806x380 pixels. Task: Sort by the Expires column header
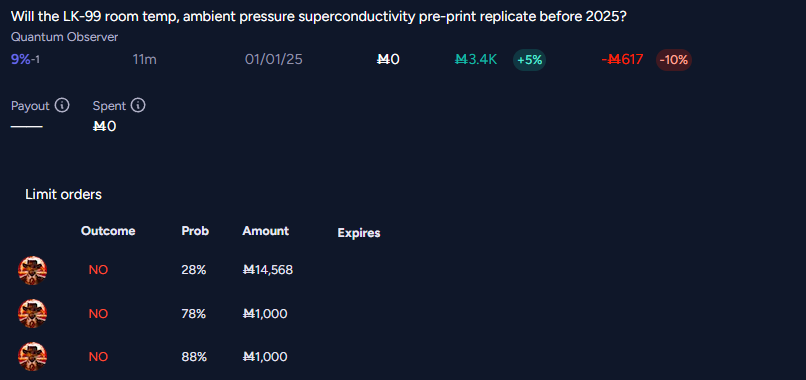click(x=359, y=233)
